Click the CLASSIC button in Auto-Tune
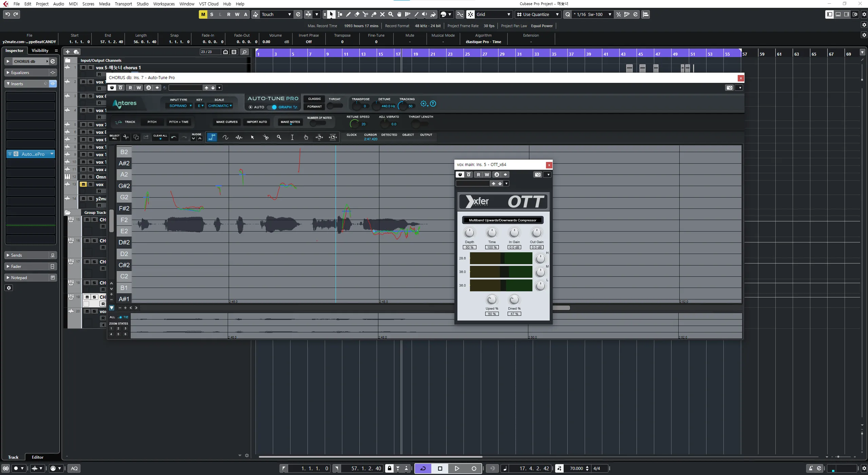 click(315, 99)
